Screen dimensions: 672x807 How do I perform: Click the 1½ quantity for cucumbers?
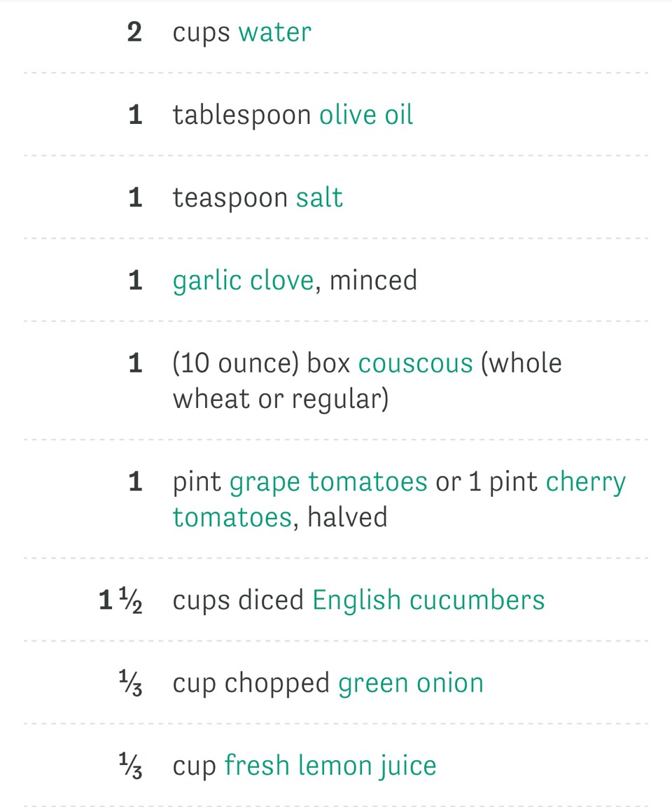coord(120,601)
